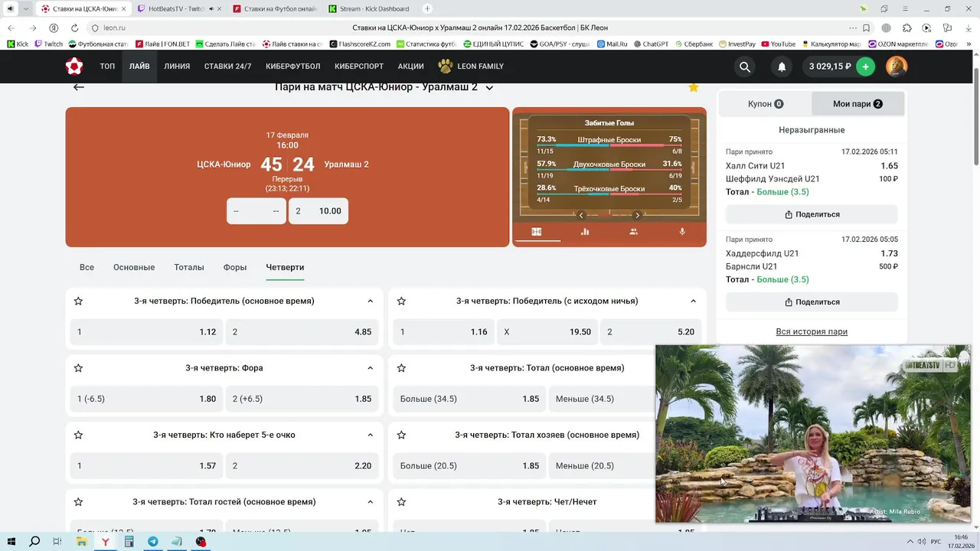This screenshot has height=551, width=980.
Task: Switch to the Мои пари tab
Action: click(x=857, y=104)
